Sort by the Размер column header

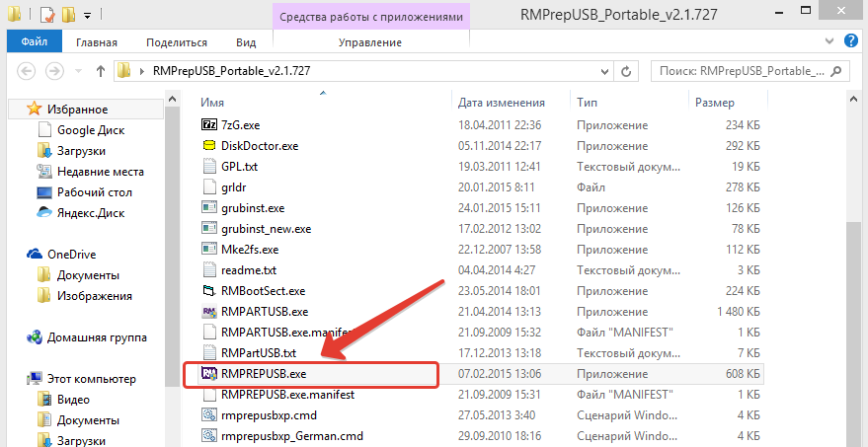pyautogui.click(x=715, y=103)
